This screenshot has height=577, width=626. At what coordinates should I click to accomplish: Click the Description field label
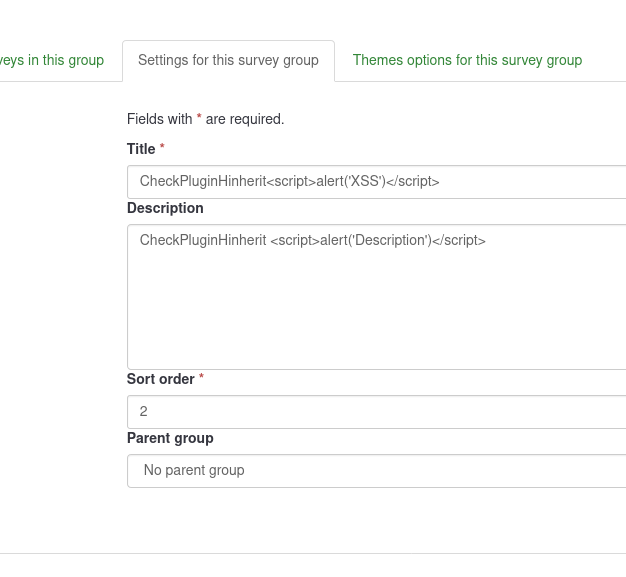coord(165,208)
